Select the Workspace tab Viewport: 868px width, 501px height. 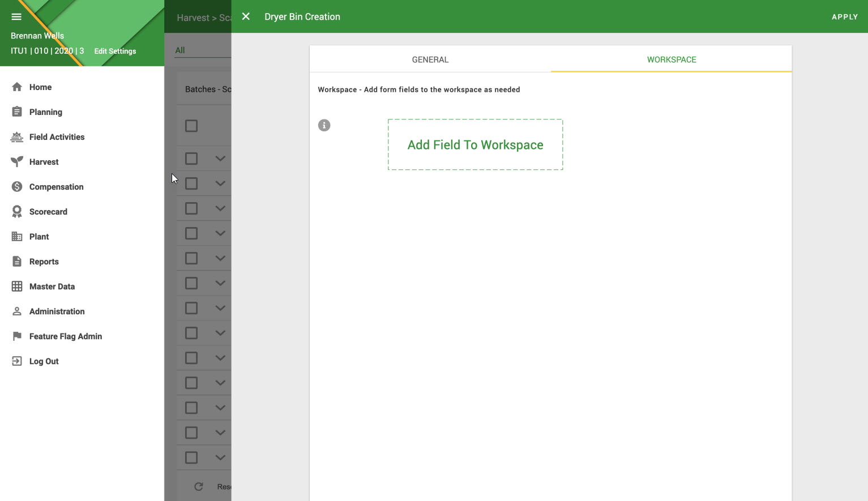(671, 59)
